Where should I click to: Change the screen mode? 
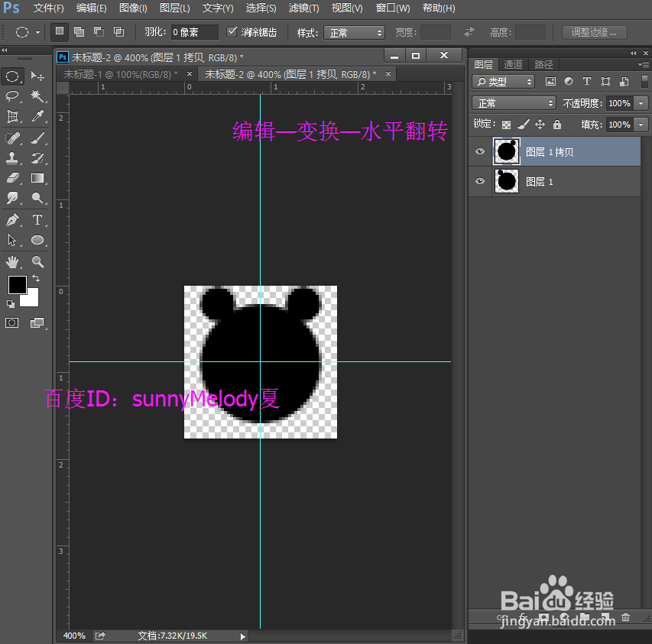tap(37, 323)
